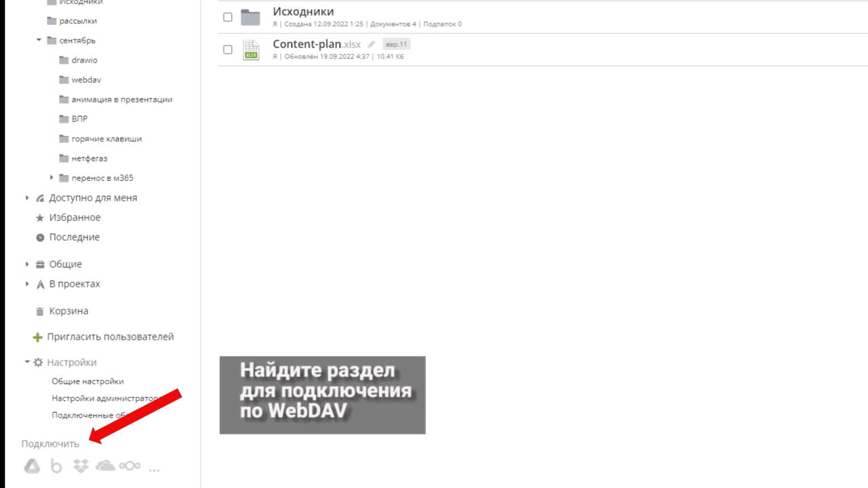The width and height of the screenshot is (868, 488).
Task: Click the clock icon of Последние
Action: point(40,237)
